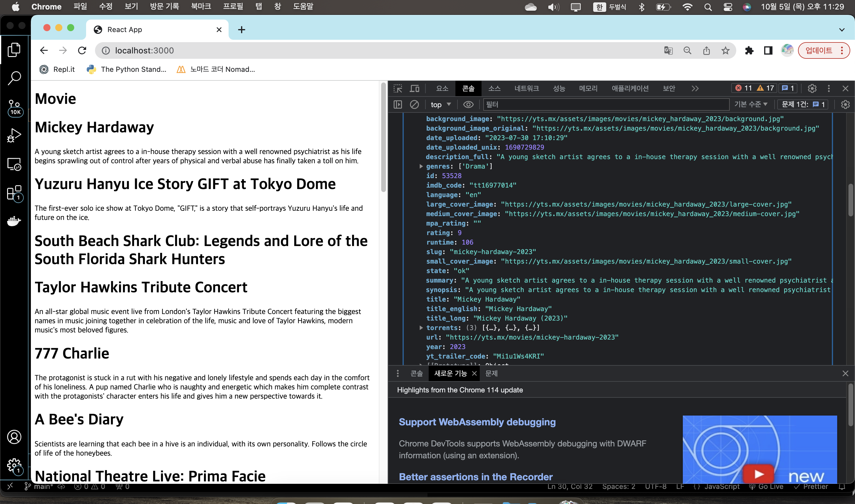Screen dimensions: 855x504
Task: Expand the genres array entry
Action: (x=421, y=167)
